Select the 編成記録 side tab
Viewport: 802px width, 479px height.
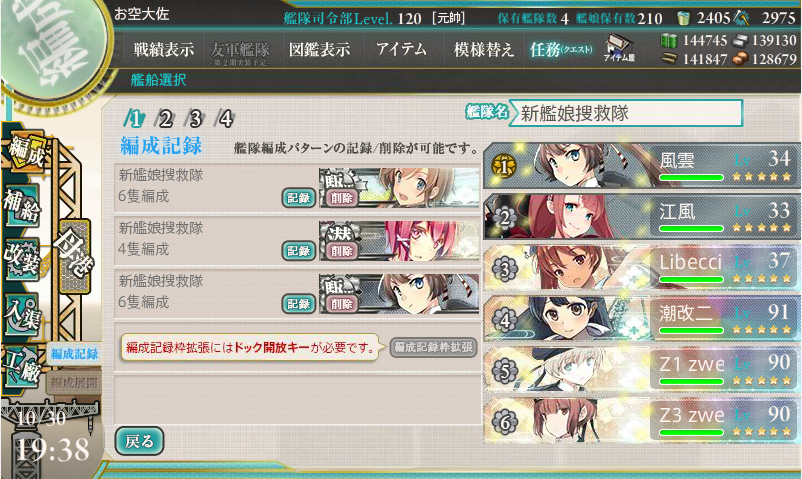[x=75, y=354]
